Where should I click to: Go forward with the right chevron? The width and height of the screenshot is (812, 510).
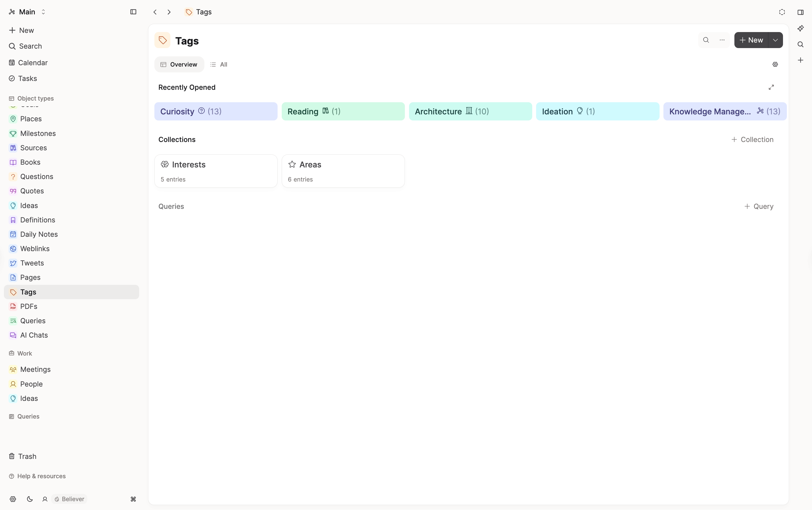[x=169, y=12]
